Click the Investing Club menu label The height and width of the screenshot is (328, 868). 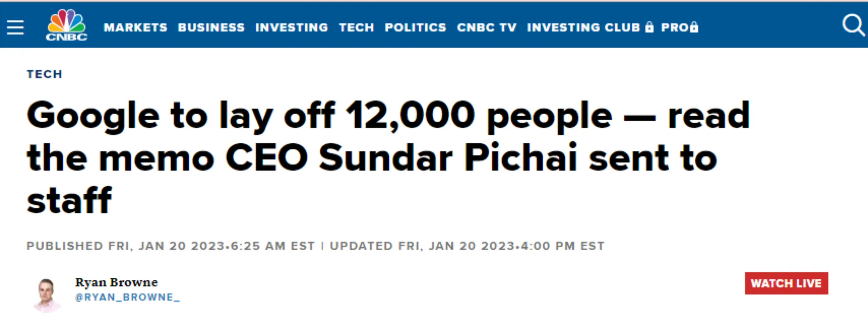click(583, 27)
